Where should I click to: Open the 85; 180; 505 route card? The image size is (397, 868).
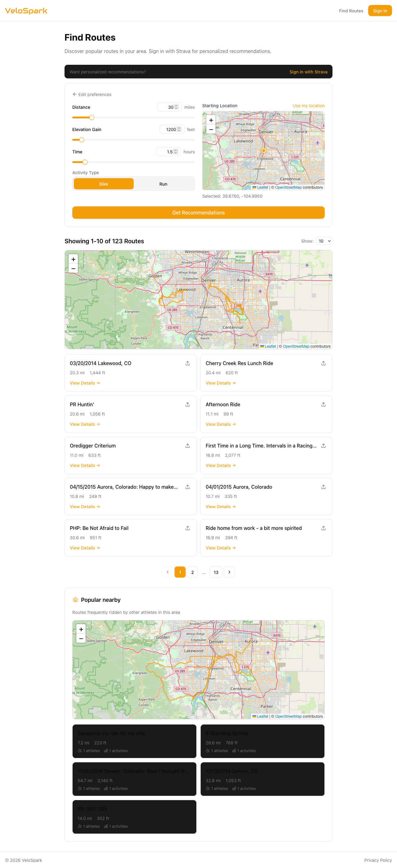pyautogui.click(x=134, y=817)
